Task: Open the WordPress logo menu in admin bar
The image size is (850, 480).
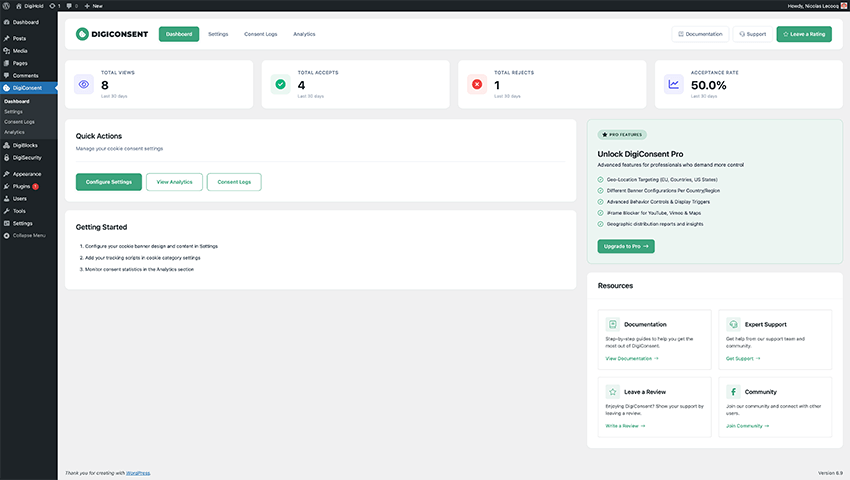Action: [x=6, y=5]
